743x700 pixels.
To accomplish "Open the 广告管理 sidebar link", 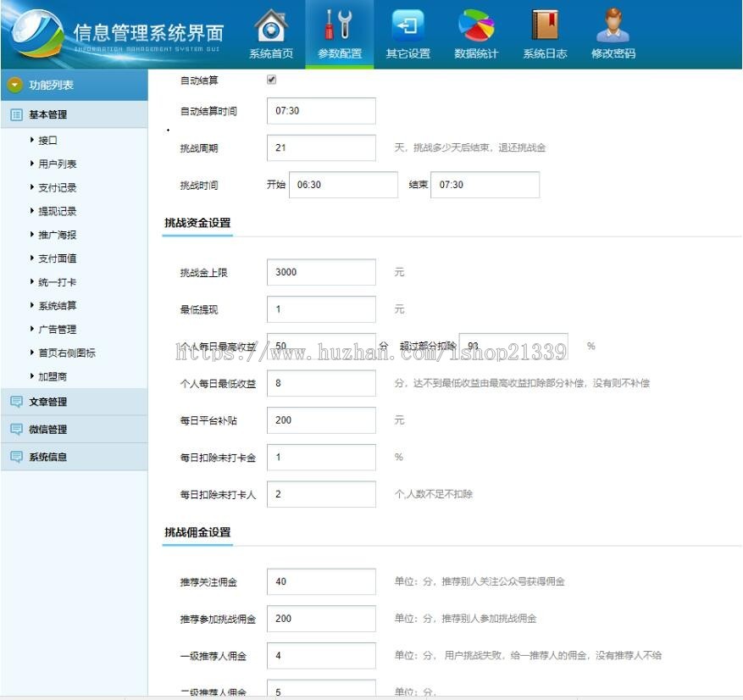I will pos(58,330).
